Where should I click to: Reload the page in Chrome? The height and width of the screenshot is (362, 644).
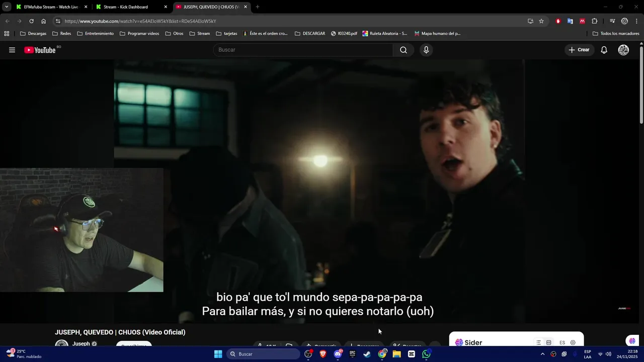(x=31, y=21)
